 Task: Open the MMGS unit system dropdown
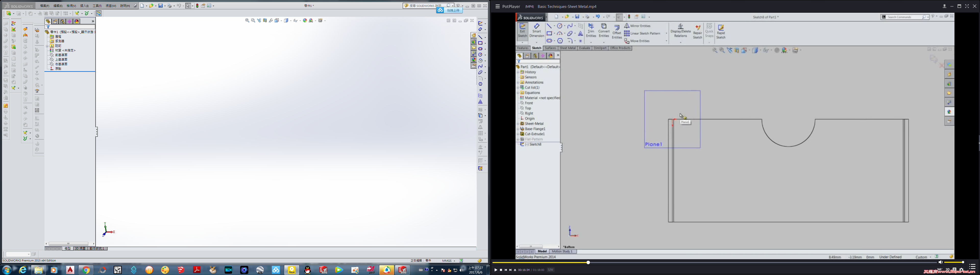[x=449, y=260]
